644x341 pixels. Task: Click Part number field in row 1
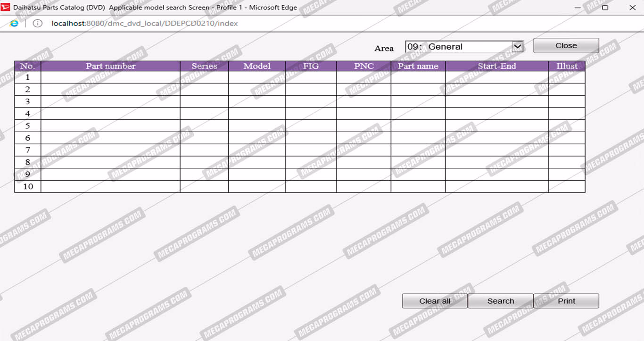[x=110, y=77]
